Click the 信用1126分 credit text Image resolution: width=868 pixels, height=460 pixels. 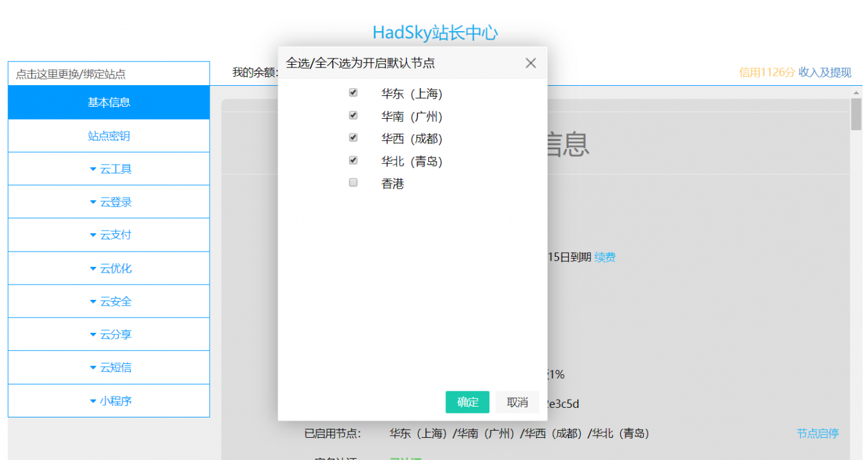(x=767, y=72)
